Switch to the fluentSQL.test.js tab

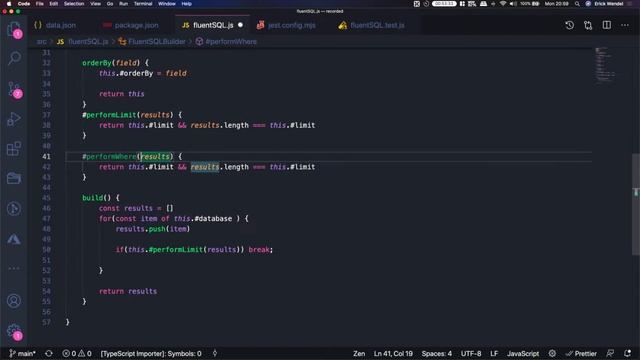point(371,25)
